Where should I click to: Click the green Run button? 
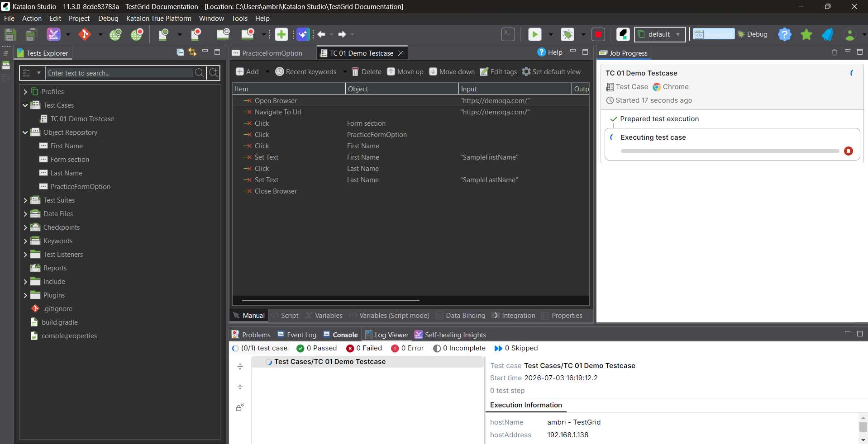(x=534, y=34)
